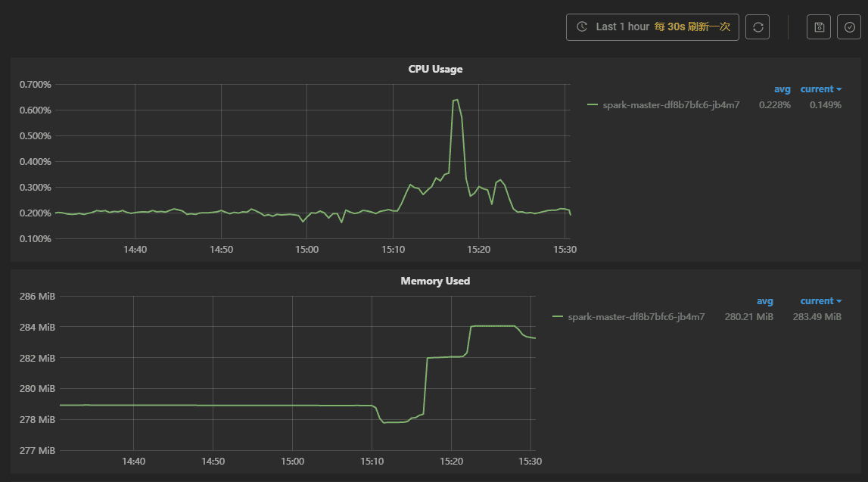This screenshot has width=868, height=482.
Task: Sort Memory Used legend by avg column
Action: (764, 301)
